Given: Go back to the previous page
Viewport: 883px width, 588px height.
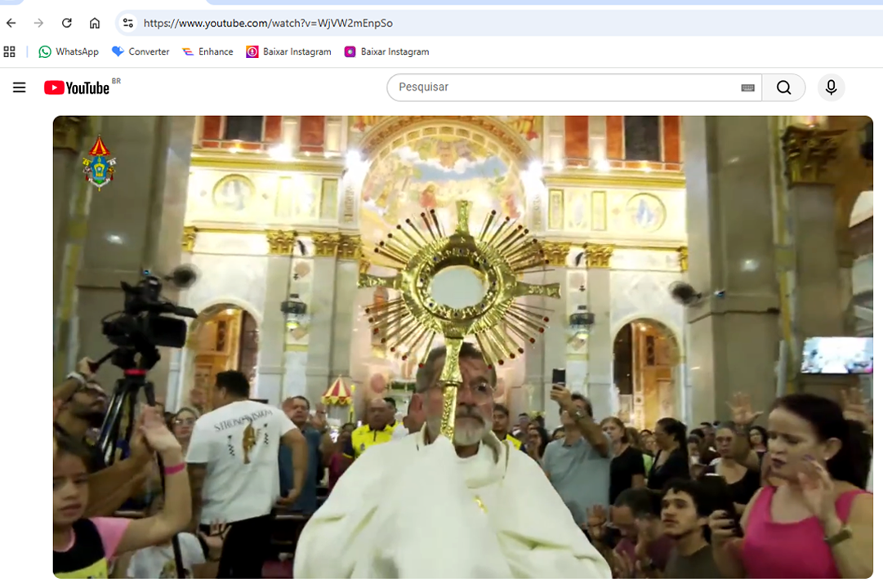Looking at the screenshot, I should [x=11, y=23].
